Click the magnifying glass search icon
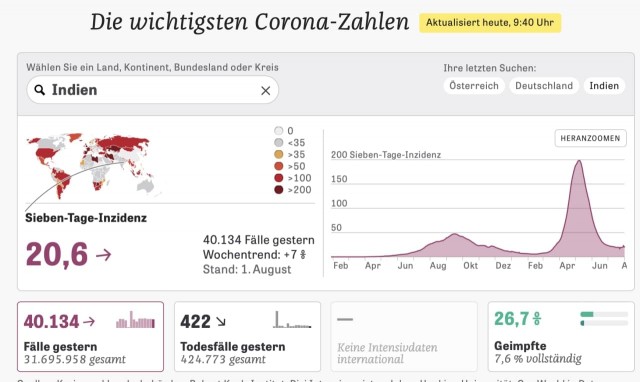This screenshot has width=640, height=382. tap(40, 90)
